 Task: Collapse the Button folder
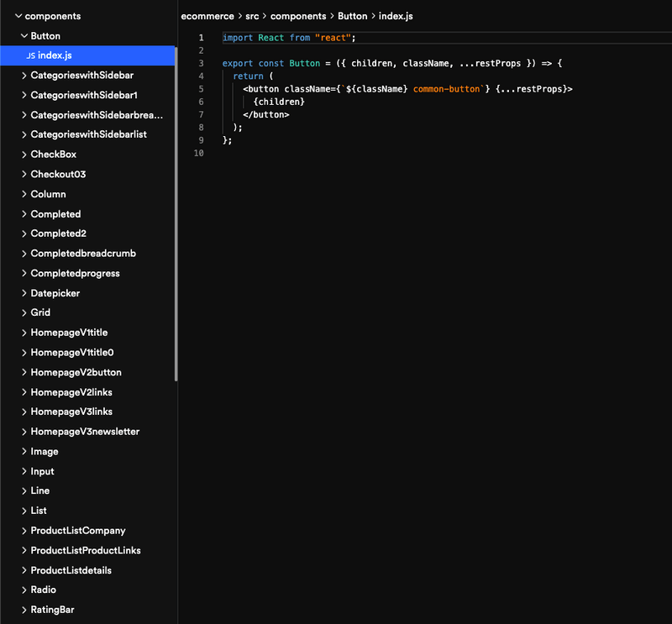[x=23, y=35]
